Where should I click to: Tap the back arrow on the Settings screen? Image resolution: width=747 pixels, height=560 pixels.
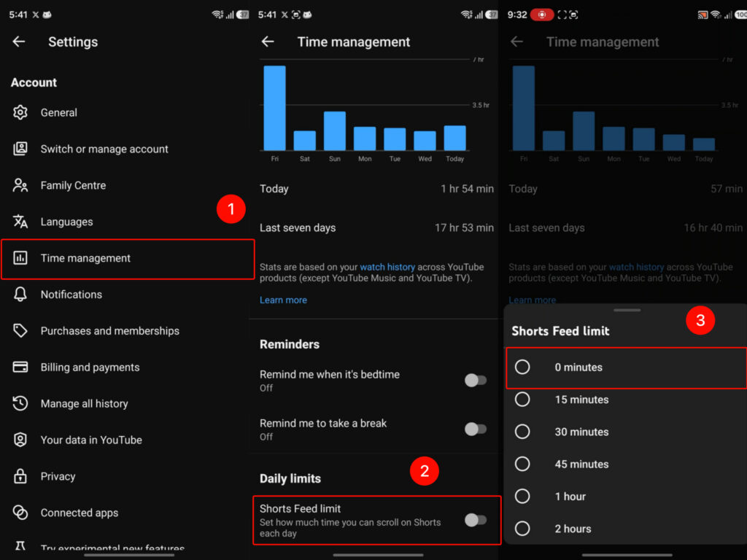[x=19, y=42]
